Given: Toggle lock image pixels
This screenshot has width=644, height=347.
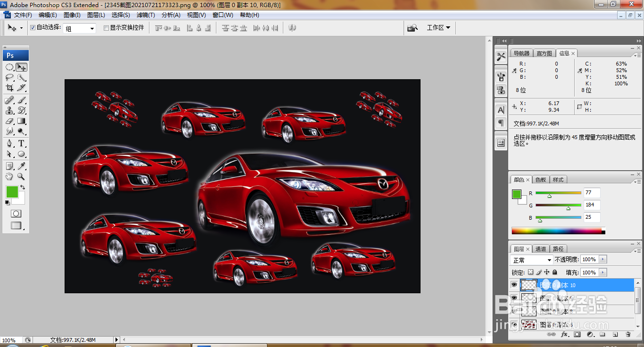Looking at the screenshot, I should (539, 273).
